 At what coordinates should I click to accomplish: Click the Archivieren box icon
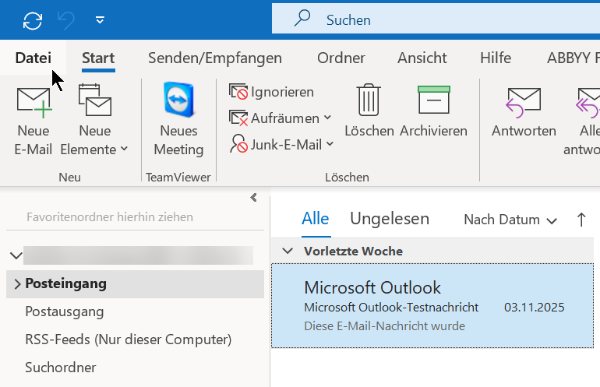coord(434,100)
